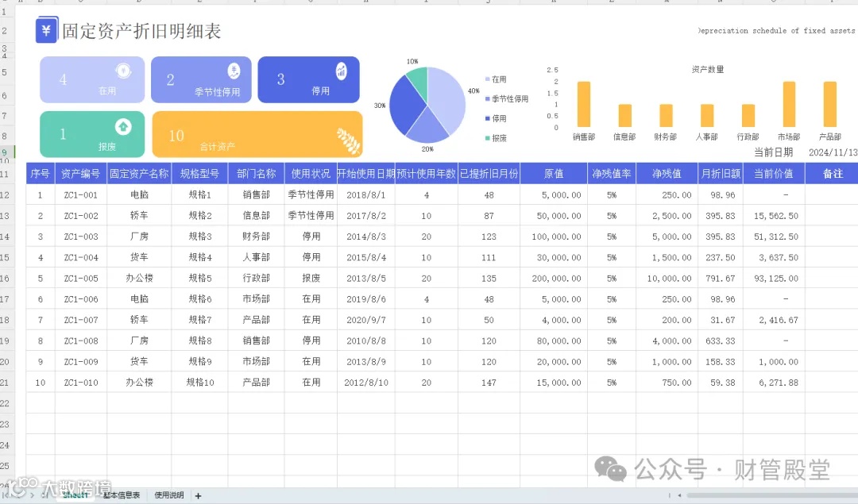858x504 pixels.
Task: Open the 使用说明 sheet tab
Action: 169,495
